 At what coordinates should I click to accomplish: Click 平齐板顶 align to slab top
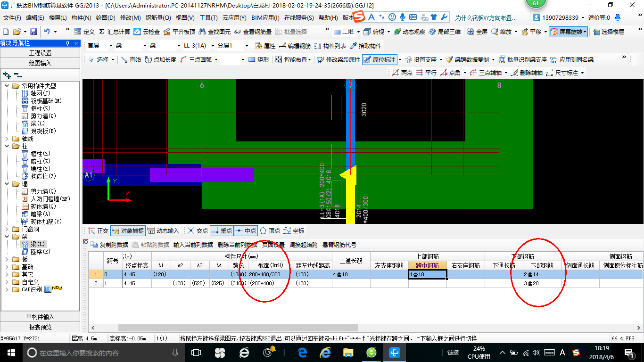pyautogui.click(x=179, y=32)
